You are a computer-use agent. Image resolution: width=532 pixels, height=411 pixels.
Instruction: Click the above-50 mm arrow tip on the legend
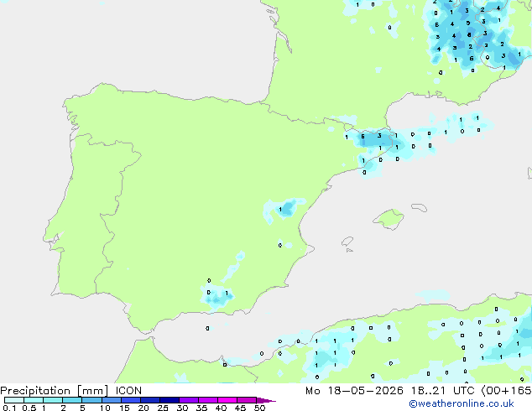click(266, 400)
